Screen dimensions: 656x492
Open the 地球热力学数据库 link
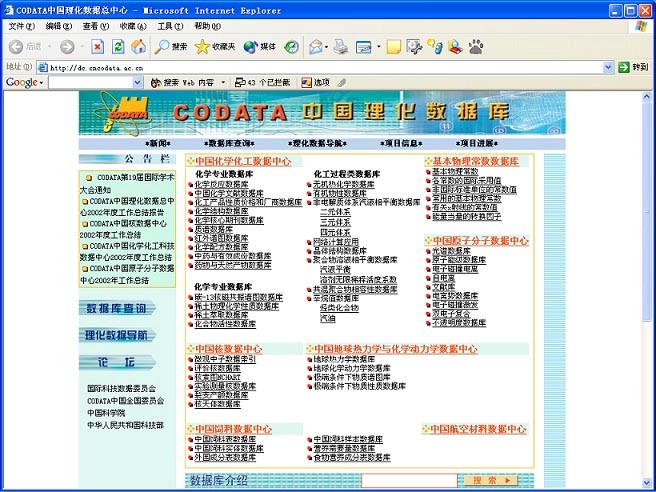pyautogui.click(x=344, y=359)
